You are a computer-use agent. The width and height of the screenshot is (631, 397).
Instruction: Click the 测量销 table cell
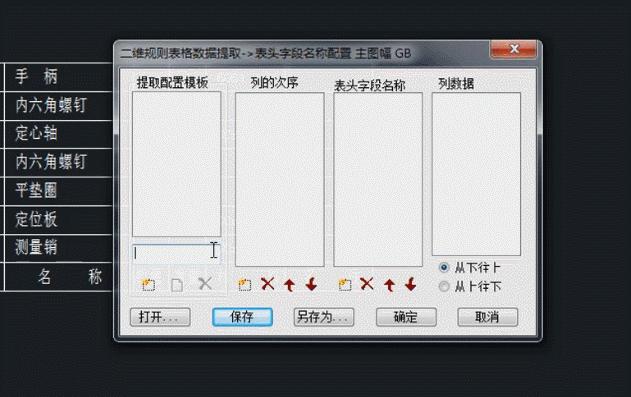[58, 248]
